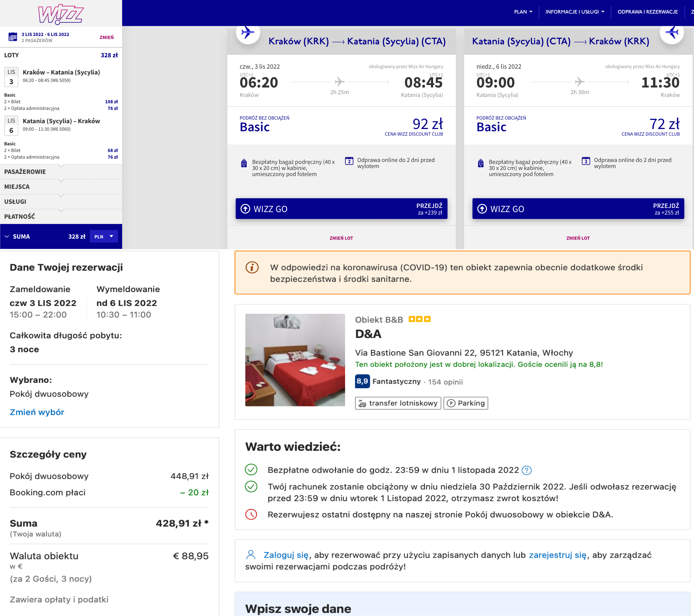Click the Booking.com płaci – 20 zł line

[109, 493]
